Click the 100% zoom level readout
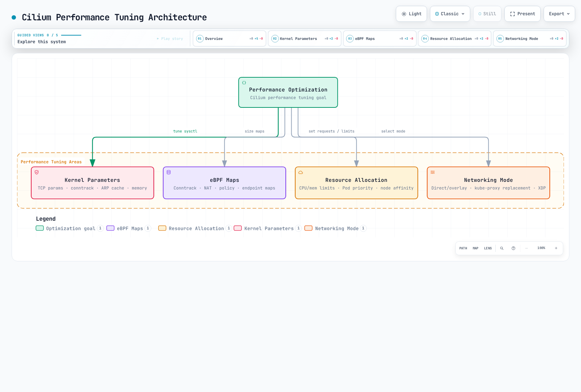Image resolution: width=581 pixels, height=392 pixels. 541,248
